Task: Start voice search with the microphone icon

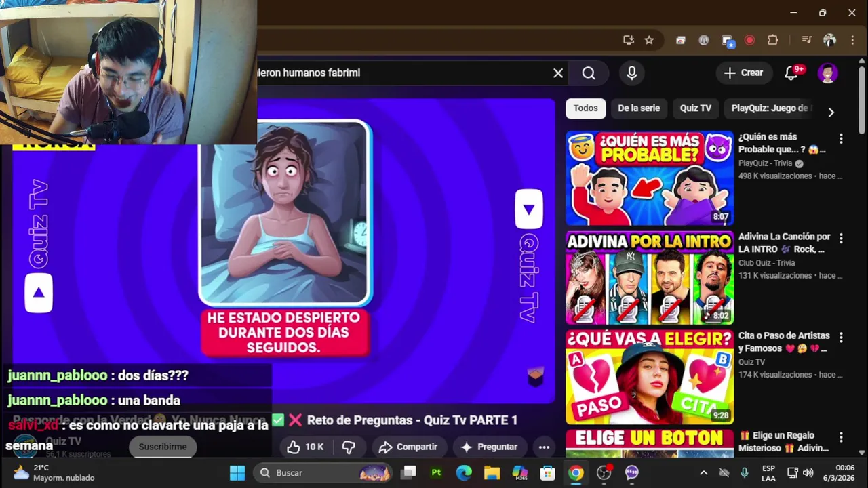Action: (x=632, y=73)
